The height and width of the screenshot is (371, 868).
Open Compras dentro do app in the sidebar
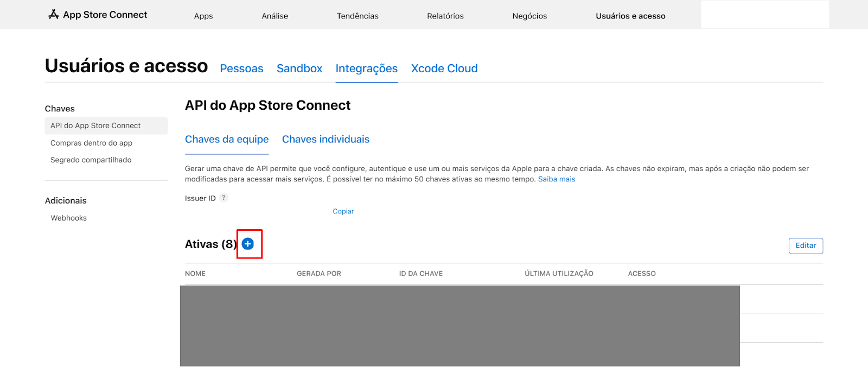[x=91, y=143]
